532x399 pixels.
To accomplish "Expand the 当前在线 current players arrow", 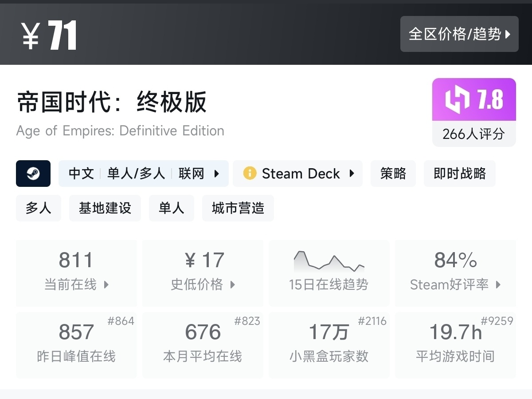I will pos(106,284).
